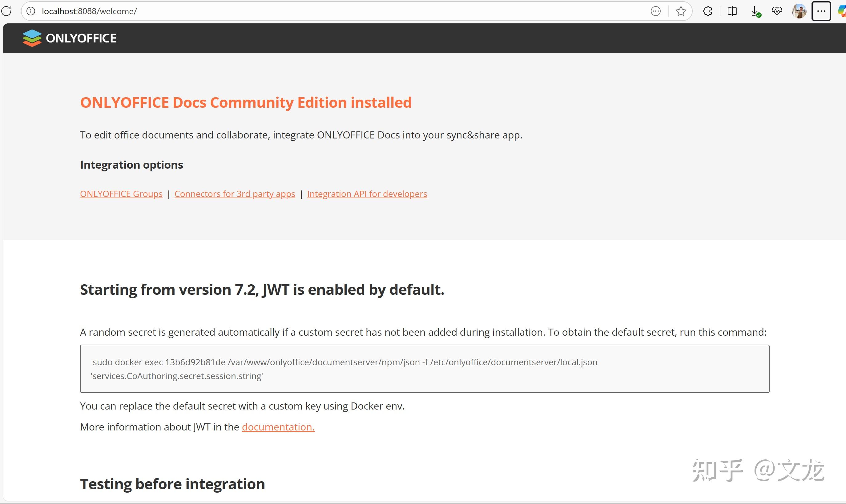The width and height of the screenshot is (846, 504).
Task: Click the ONLYOFFICE logo
Action: pos(69,38)
